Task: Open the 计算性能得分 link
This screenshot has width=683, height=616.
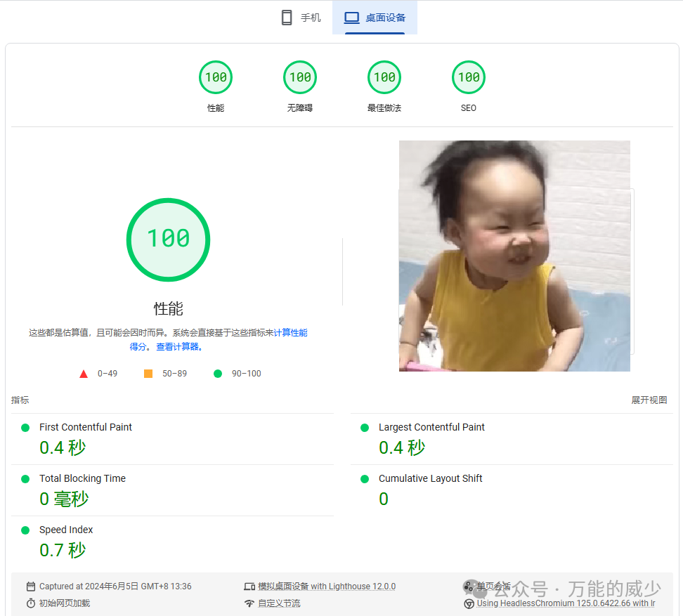Action: click(x=290, y=333)
